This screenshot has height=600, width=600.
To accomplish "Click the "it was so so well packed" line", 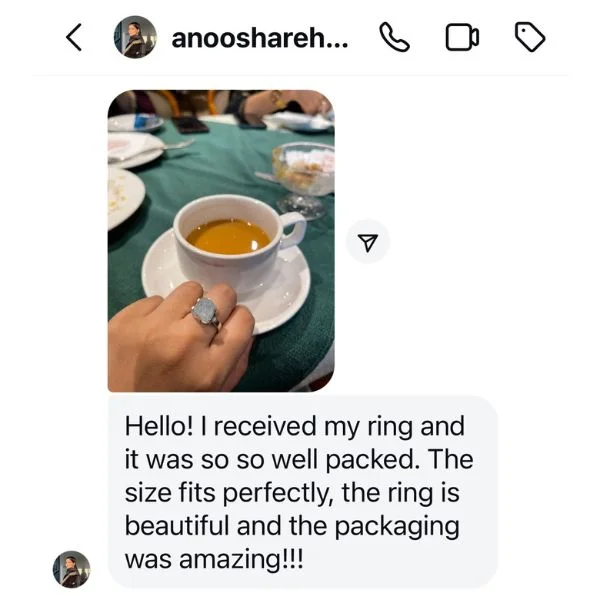I will (270, 459).
